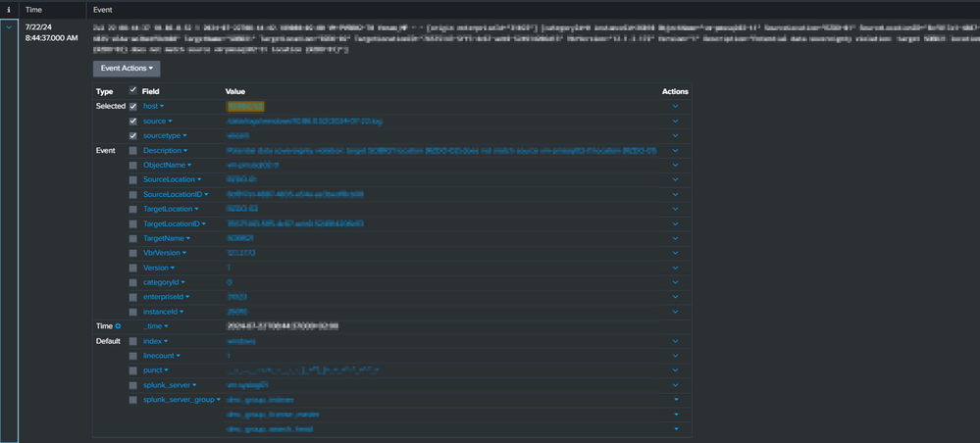This screenshot has width=980, height=443.
Task: Open Actions chevron for the linecount row
Action: point(675,356)
